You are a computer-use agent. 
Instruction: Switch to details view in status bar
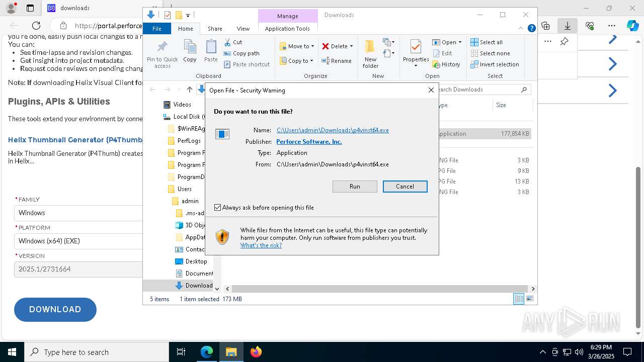tap(519, 299)
